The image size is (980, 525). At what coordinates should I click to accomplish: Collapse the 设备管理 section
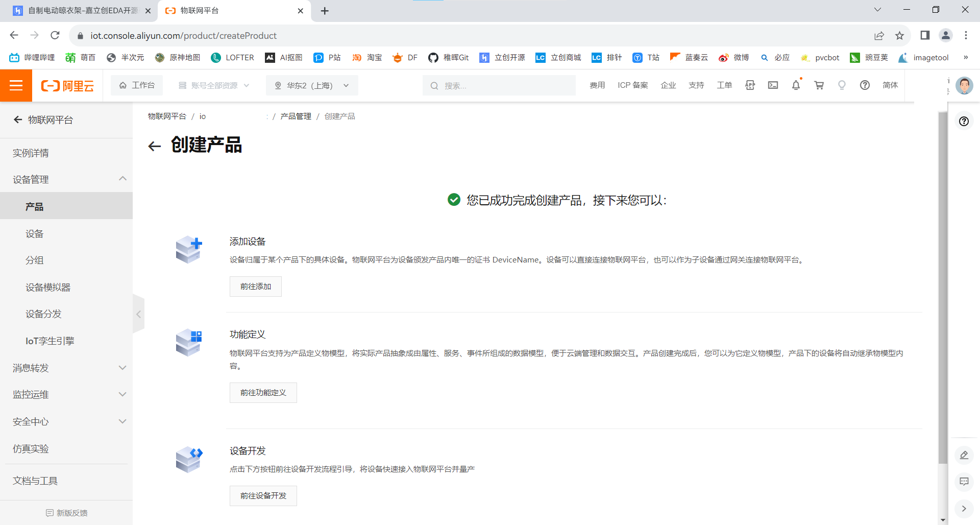pos(122,179)
